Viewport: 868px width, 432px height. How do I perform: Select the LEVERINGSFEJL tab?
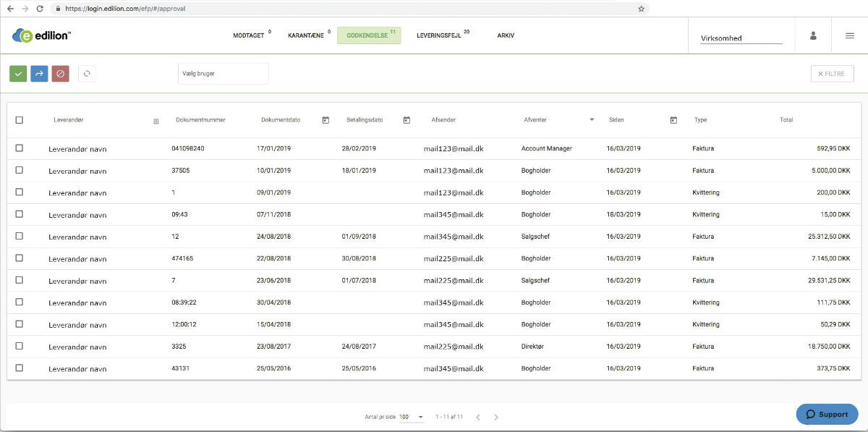click(x=441, y=35)
